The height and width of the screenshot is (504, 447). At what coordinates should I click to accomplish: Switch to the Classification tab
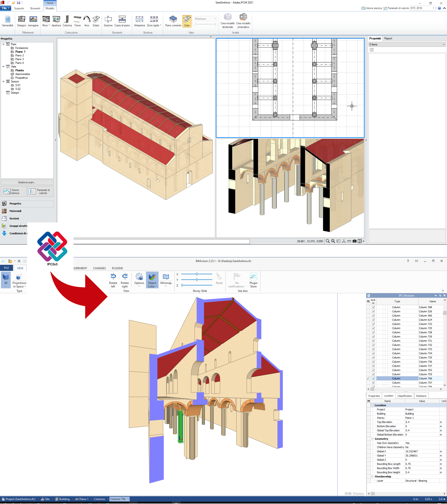(404, 396)
